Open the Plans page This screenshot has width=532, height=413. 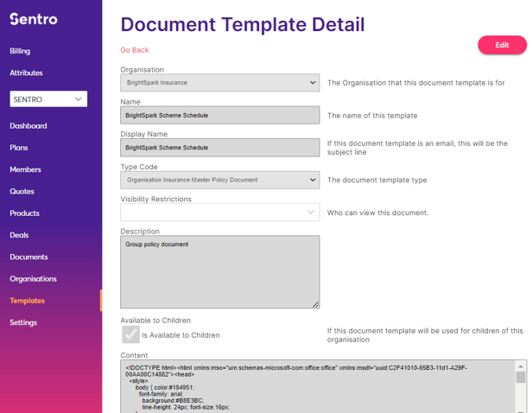click(19, 148)
